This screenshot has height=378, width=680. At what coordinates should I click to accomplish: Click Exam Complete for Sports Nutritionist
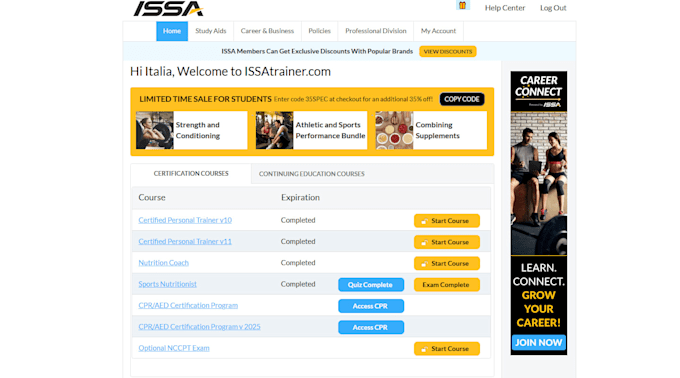447,285
